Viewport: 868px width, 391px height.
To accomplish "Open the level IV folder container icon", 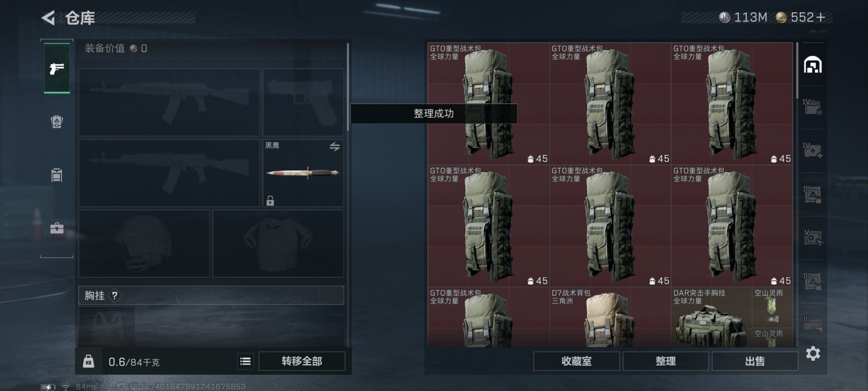I will click(x=812, y=107).
